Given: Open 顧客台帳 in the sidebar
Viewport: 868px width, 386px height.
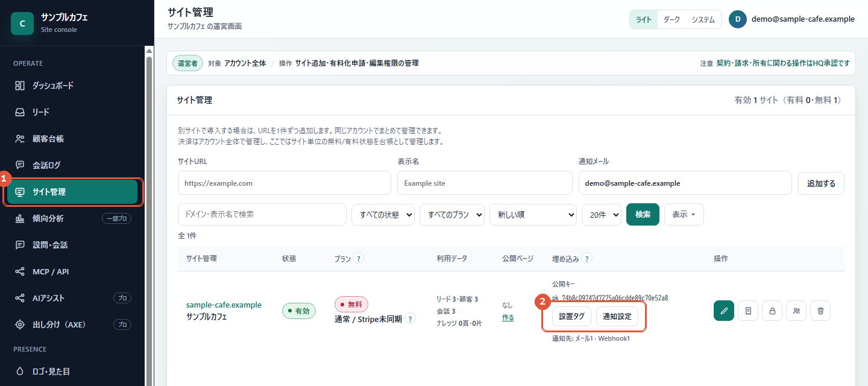Looking at the screenshot, I should point(72,139).
